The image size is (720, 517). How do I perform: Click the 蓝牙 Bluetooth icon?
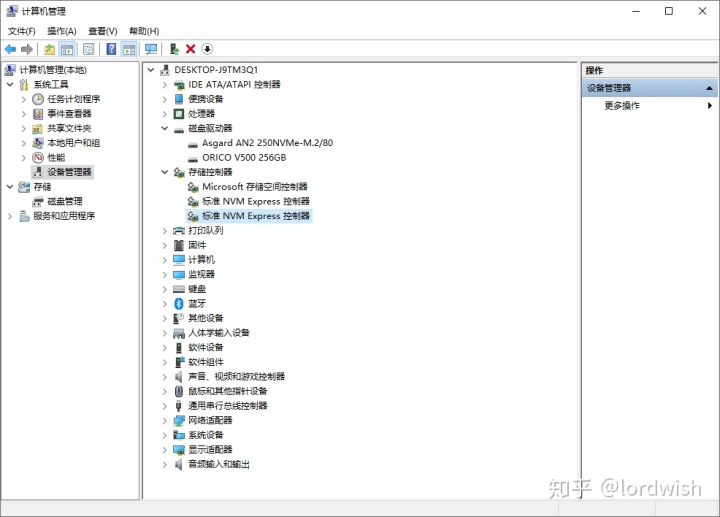179,303
